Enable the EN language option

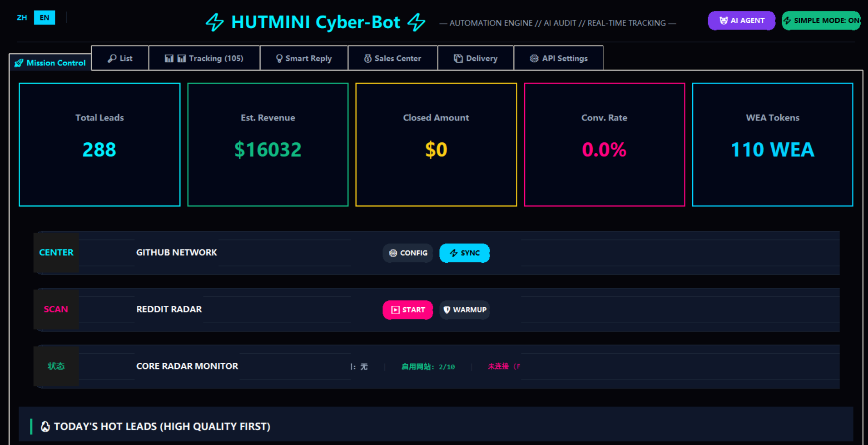tap(45, 18)
